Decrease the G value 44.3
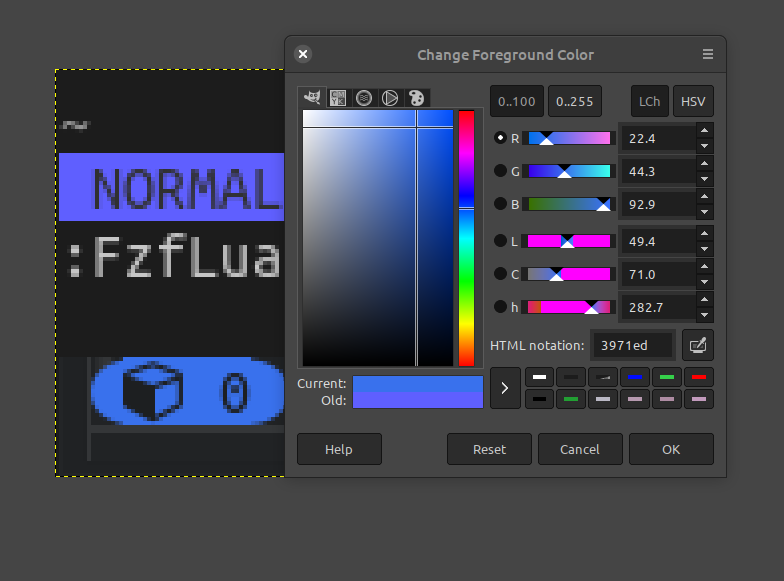 click(704, 179)
